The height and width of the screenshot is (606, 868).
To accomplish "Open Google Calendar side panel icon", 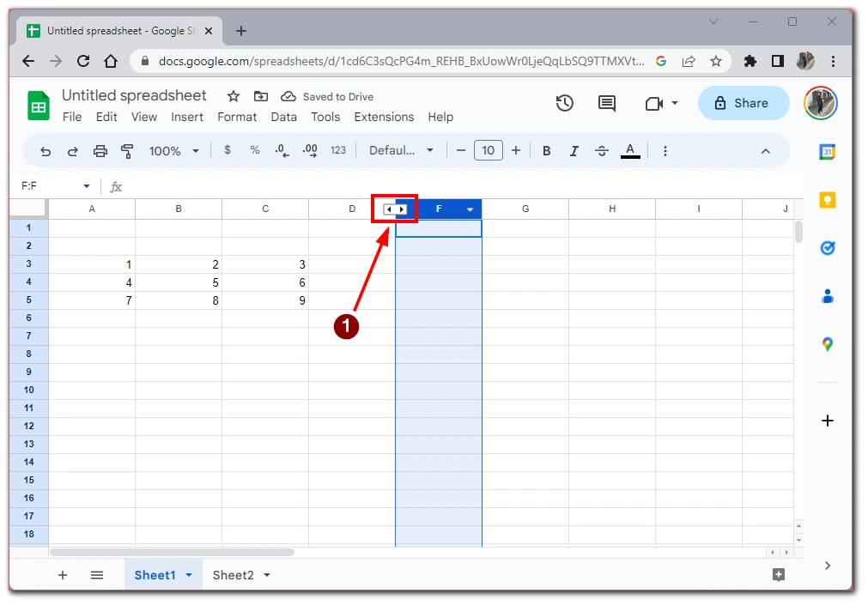I will pyautogui.click(x=827, y=152).
